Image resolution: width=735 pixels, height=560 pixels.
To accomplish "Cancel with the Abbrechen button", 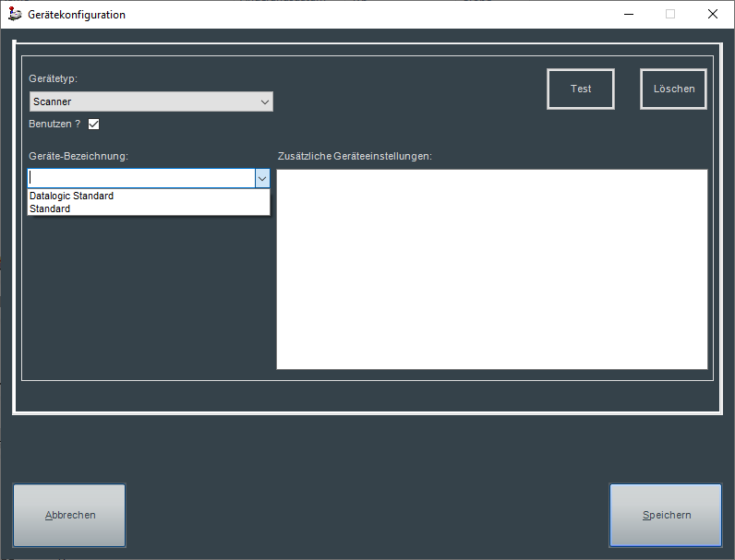I will point(69,515).
